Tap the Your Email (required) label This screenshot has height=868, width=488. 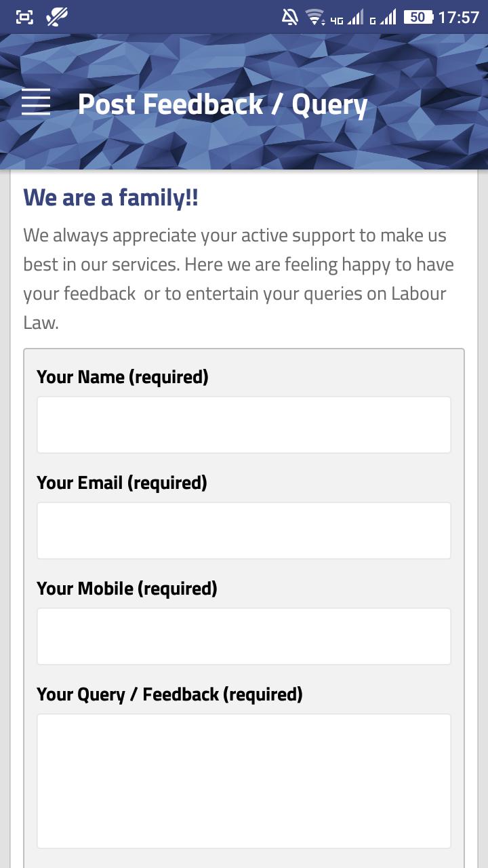(122, 483)
